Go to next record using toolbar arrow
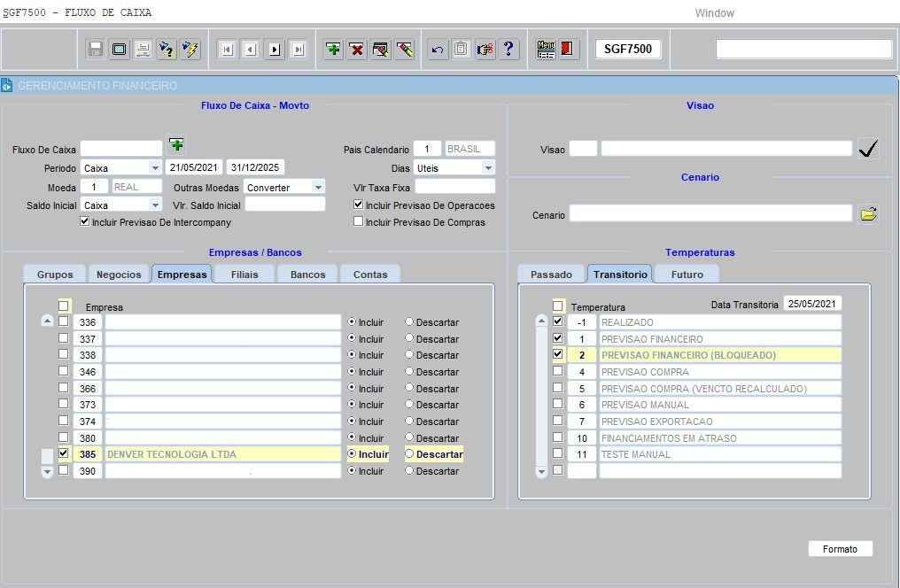This screenshot has height=588, width=900. [x=275, y=50]
